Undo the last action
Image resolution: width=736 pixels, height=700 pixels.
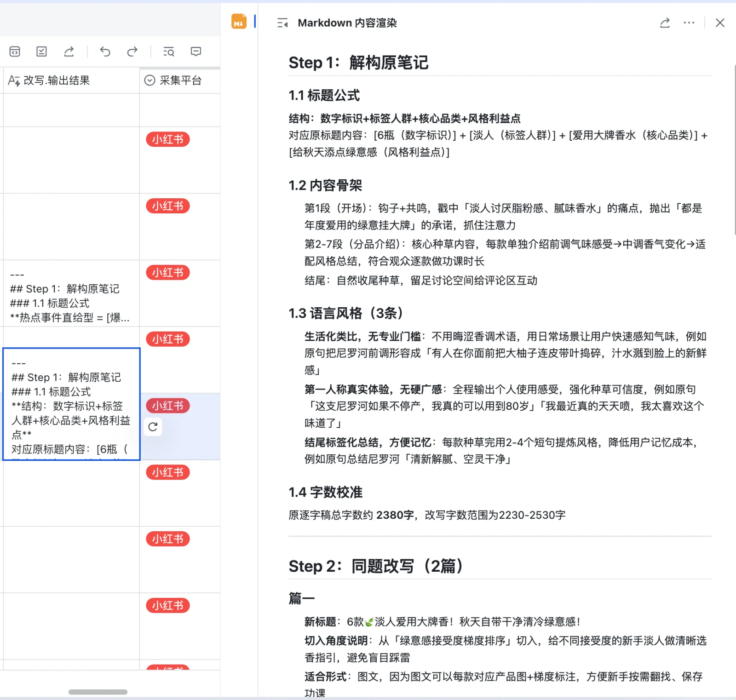point(105,52)
